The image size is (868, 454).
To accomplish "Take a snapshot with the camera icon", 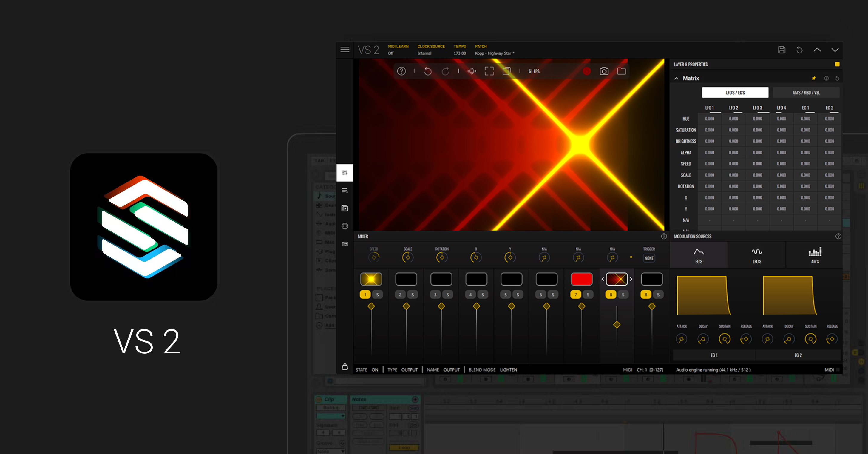I will (x=604, y=71).
